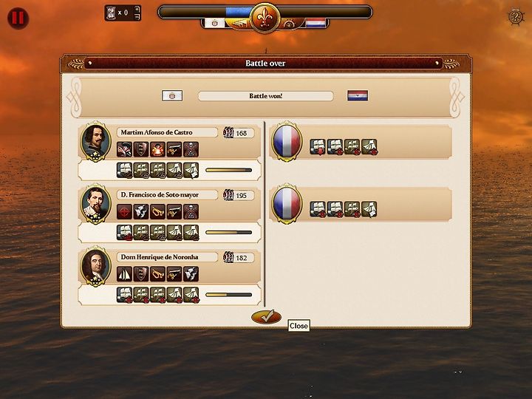Click Noronha's white sails skill icon

[x=124, y=274]
